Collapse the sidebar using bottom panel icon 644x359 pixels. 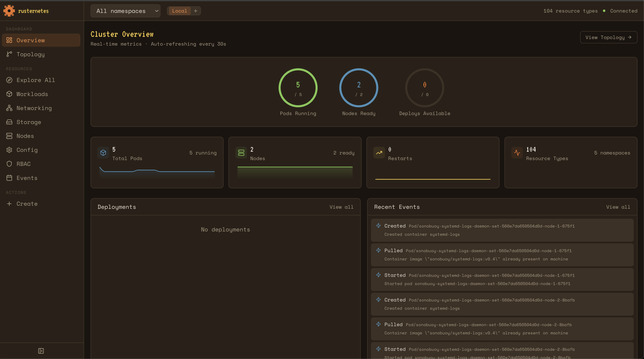pos(41,351)
